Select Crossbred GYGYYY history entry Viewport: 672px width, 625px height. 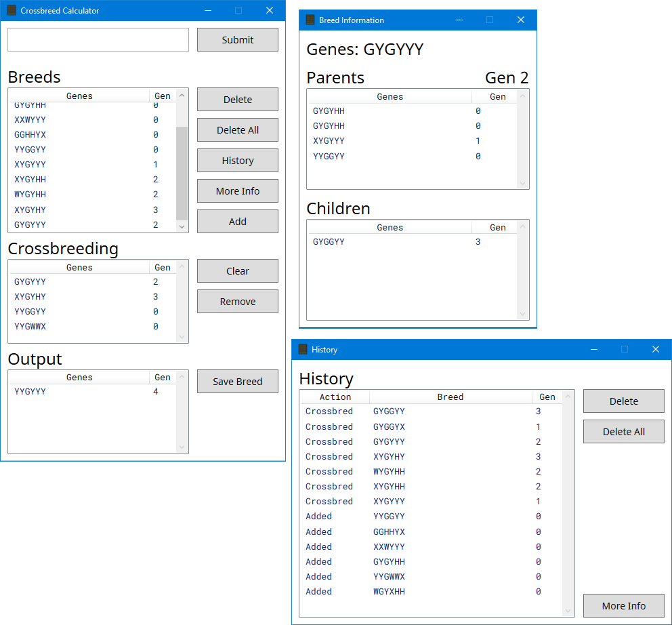click(x=431, y=442)
